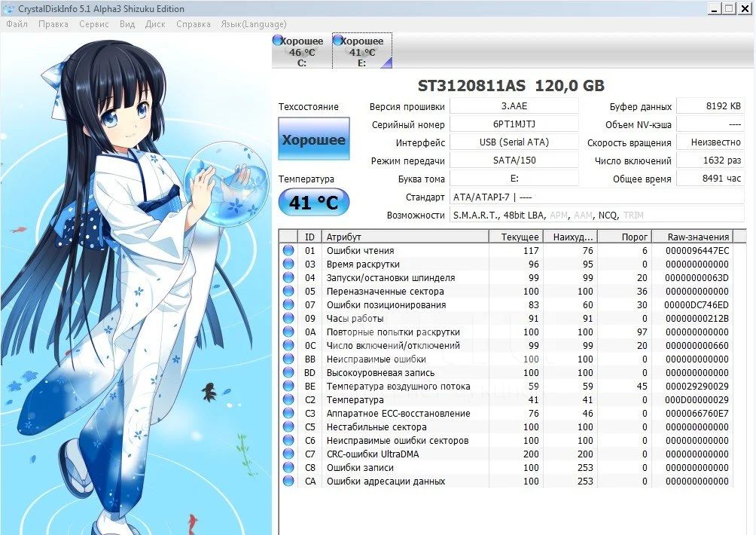Click the Raw-значения column header
This screenshot has width=756, height=535.
click(x=693, y=237)
